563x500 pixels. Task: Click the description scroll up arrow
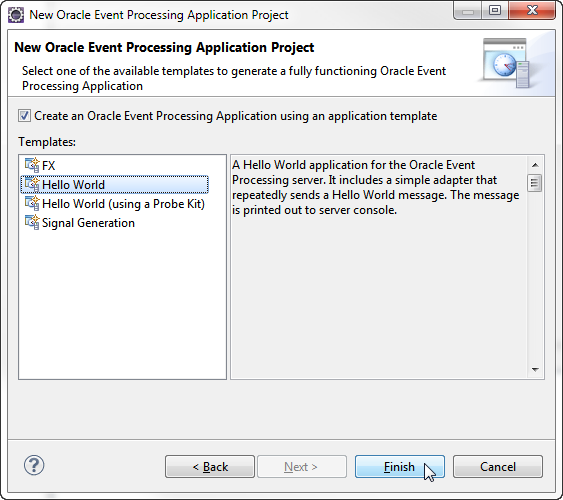click(x=535, y=165)
